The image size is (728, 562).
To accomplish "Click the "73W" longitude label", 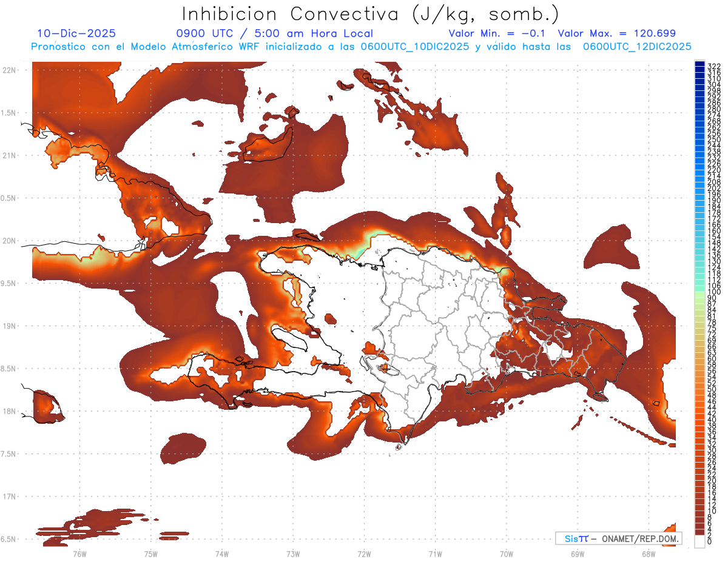I will click(x=293, y=554).
